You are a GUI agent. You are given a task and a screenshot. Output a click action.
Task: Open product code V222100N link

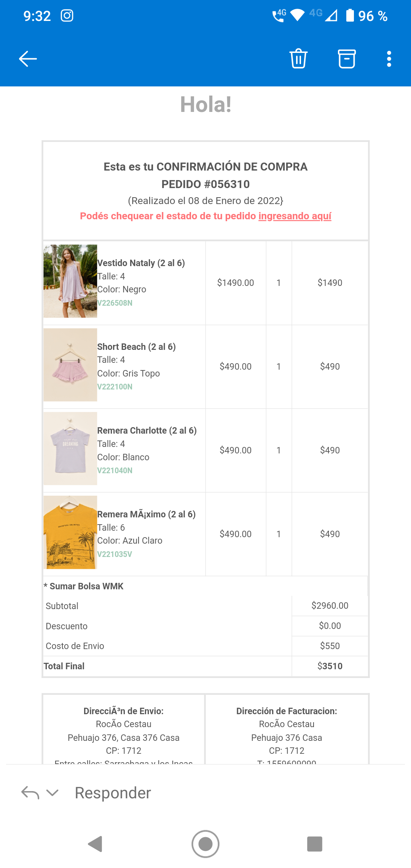click(115, 387)
